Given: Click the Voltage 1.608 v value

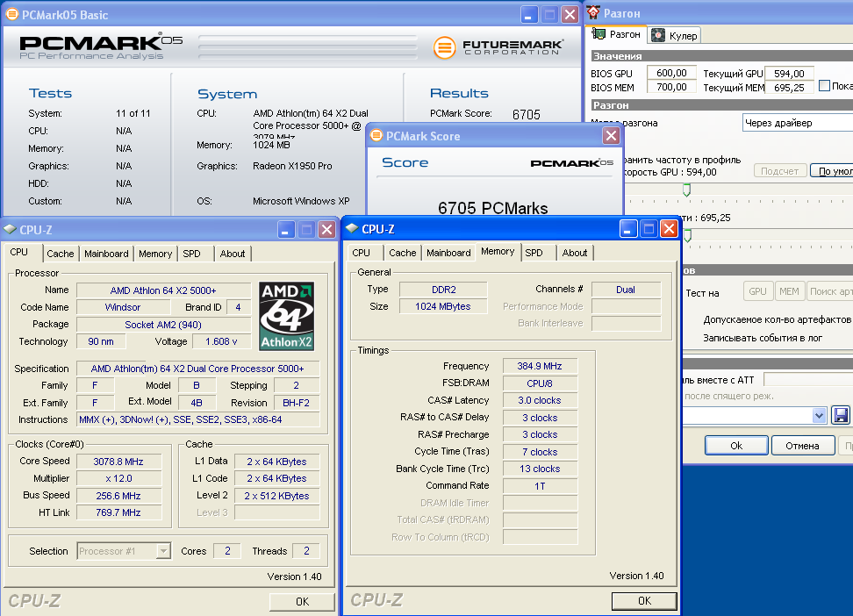Looking at the screenshot, I should tap(221, 341).
